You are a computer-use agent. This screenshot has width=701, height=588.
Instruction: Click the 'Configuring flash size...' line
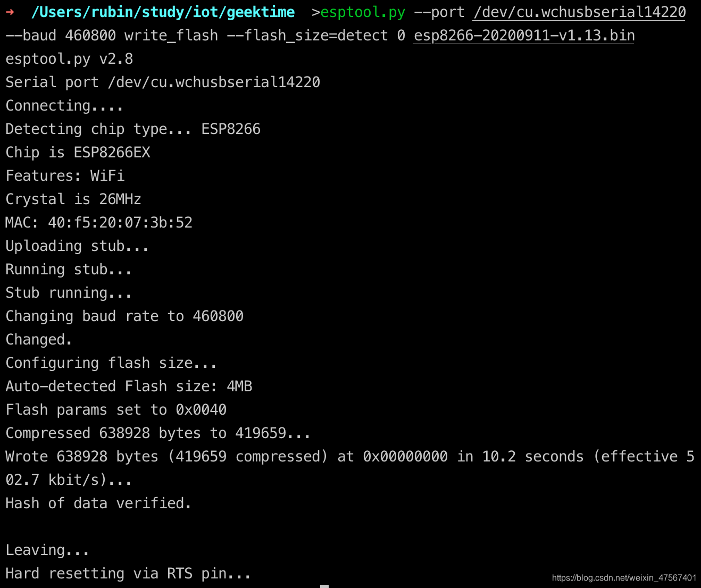tap(111, 363)
